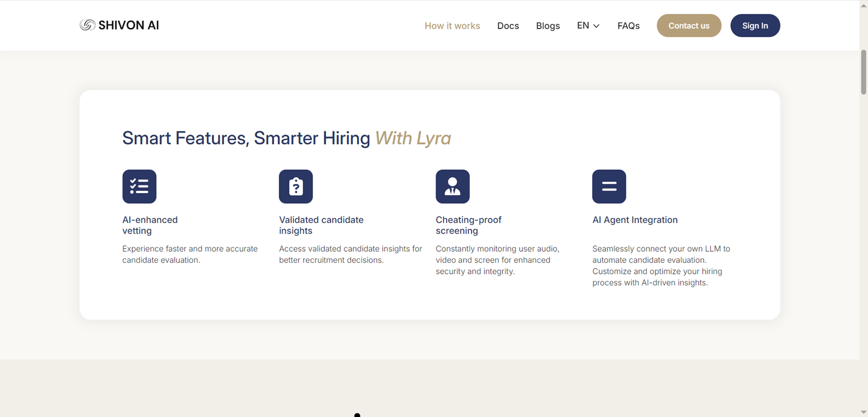868x417 pixels.
Task: Click "Access validated candidate insights" description
Action: (x=351, y=254)
